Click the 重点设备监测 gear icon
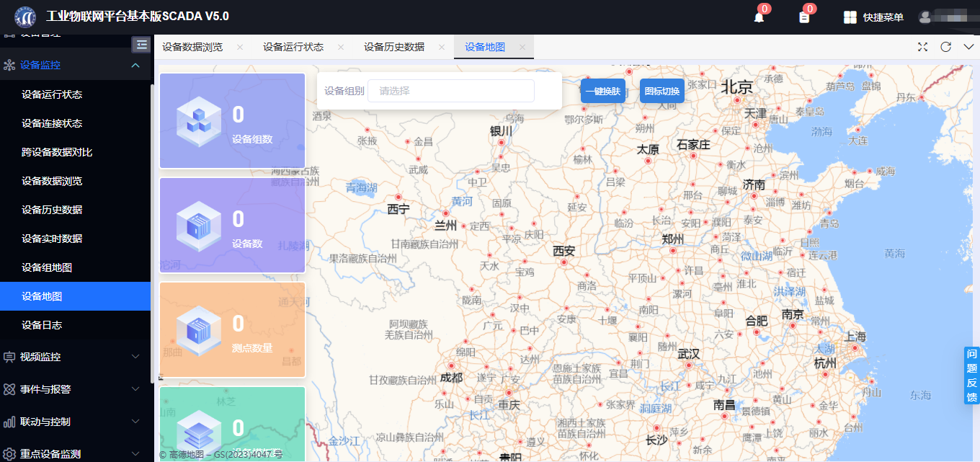Screen dimensions: 980x462 (9, 454)
